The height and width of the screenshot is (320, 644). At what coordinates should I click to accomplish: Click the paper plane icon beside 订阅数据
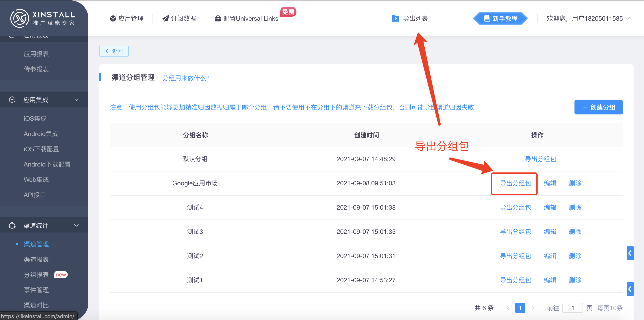pyautogui.click(x=165, y=18)
